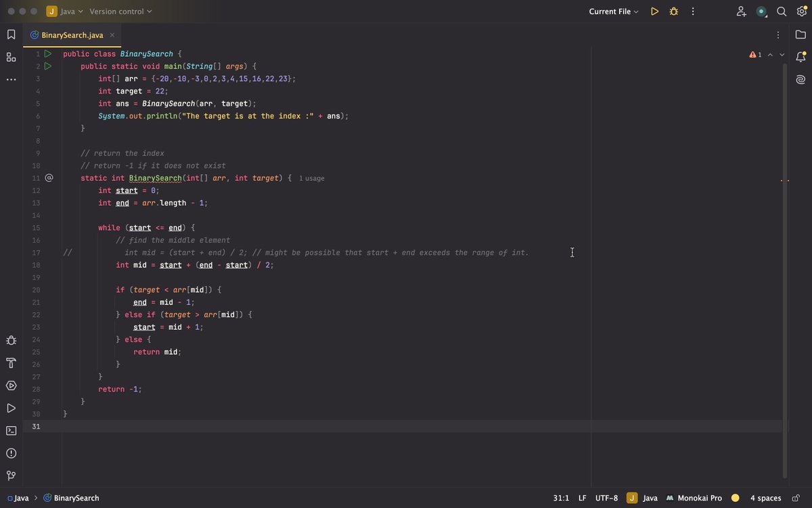Image resolution: width=812 pixels, height=508 pixels.
Task: Open the Git version control tool window
Action: click(x=11, y=475)
